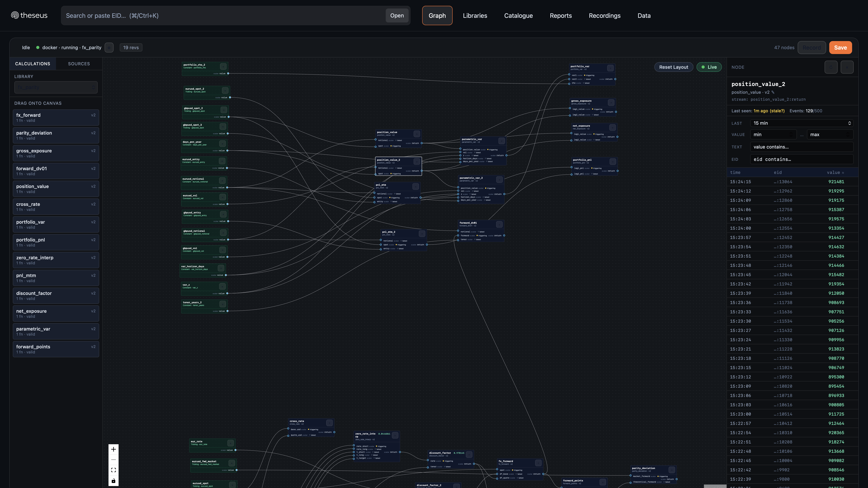Zoom in on the graph canvas
The image size is (868, 488).
[x=114, y=449]
